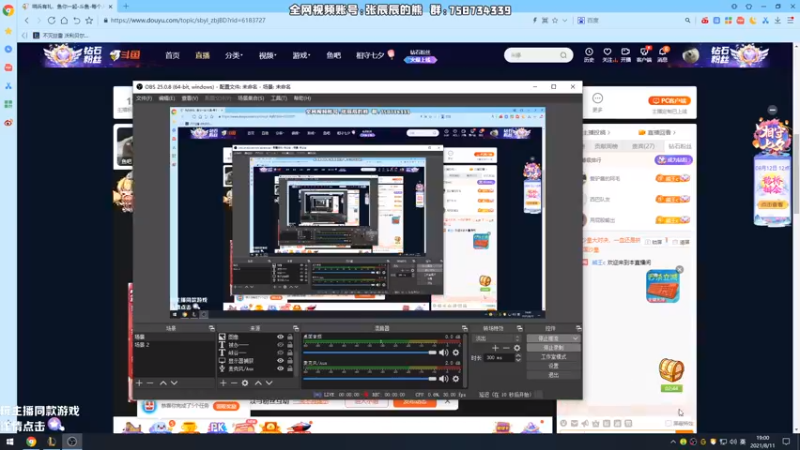
Task: Remove scene transition with minus icon
Action: coord(506,348)
